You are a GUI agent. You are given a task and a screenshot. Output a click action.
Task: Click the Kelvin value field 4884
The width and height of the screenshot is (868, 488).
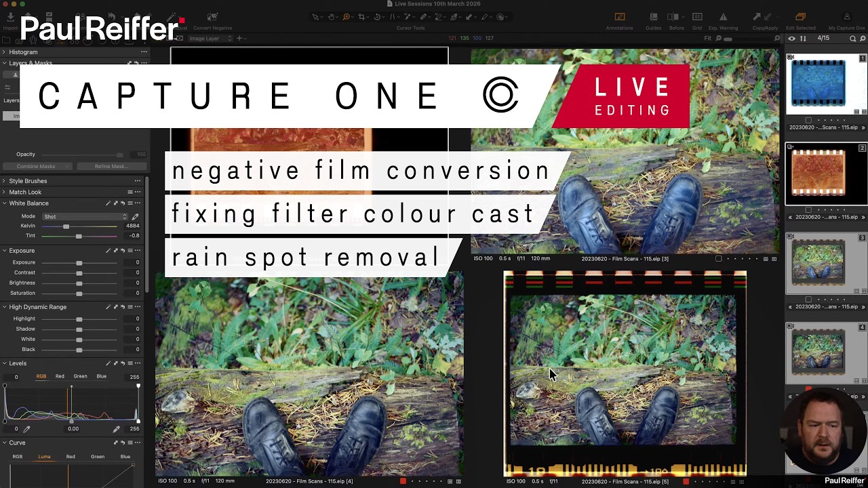[x=132, y=226]
